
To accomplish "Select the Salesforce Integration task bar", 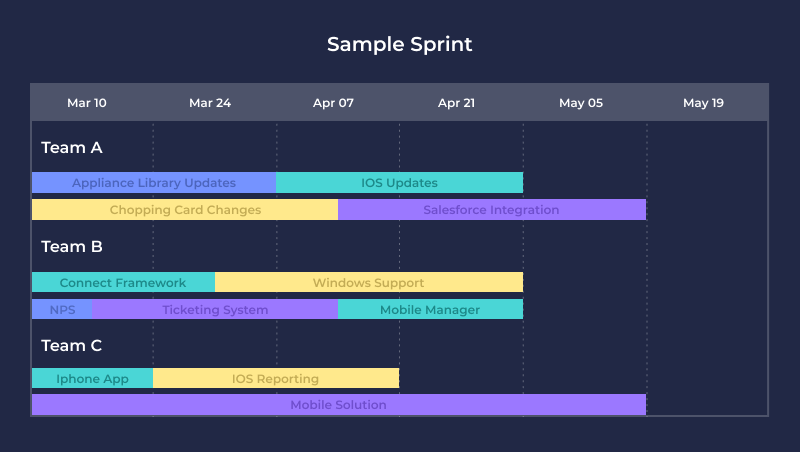I will click(491, 210).
